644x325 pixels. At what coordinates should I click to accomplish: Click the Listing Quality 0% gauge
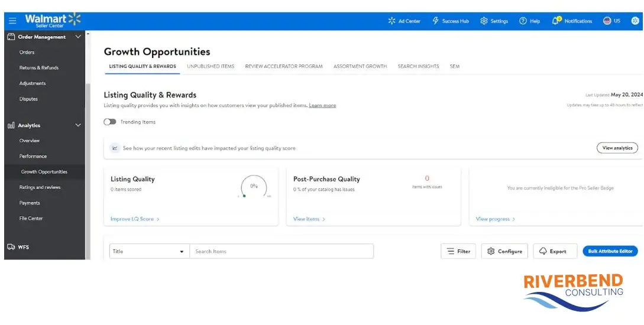254,187
